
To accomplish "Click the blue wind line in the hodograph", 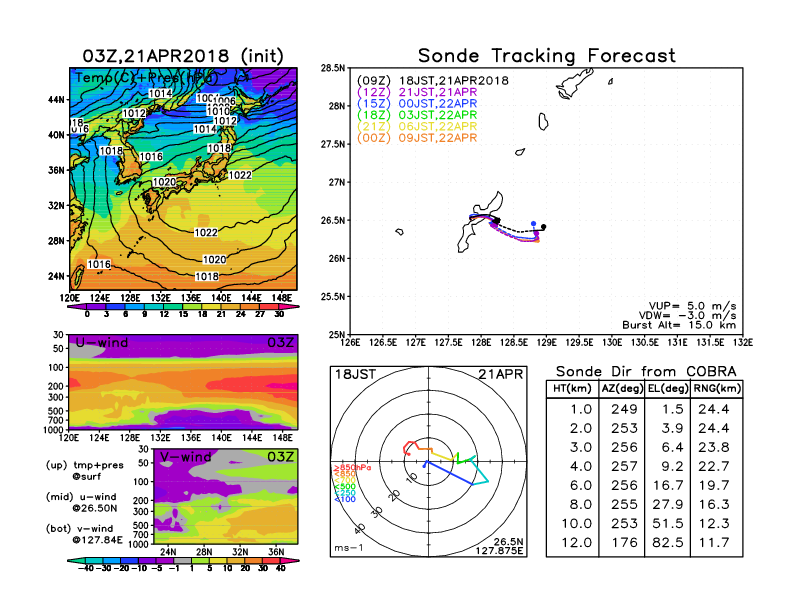I will [x=450, y=473].
